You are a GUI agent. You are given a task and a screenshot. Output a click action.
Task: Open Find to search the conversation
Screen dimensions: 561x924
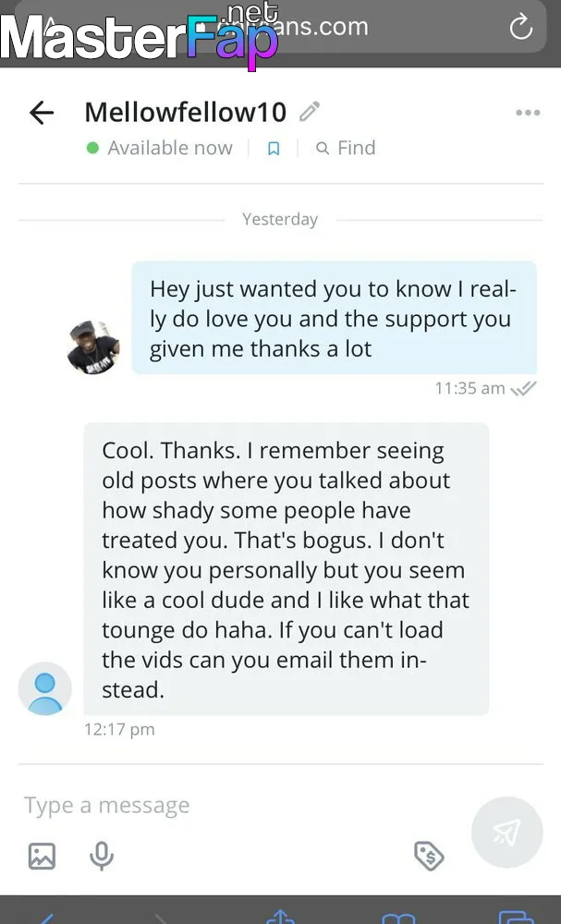346,148
